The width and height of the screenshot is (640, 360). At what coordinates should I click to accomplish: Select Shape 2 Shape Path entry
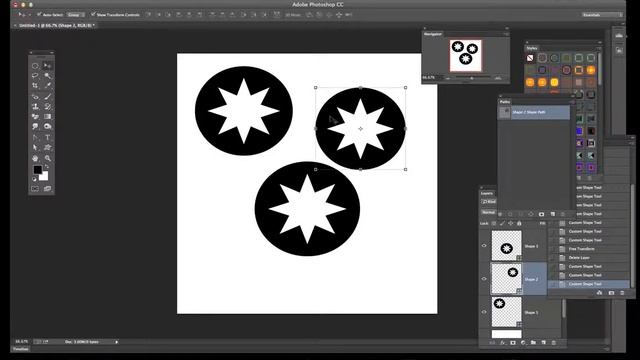pos(533,112)
